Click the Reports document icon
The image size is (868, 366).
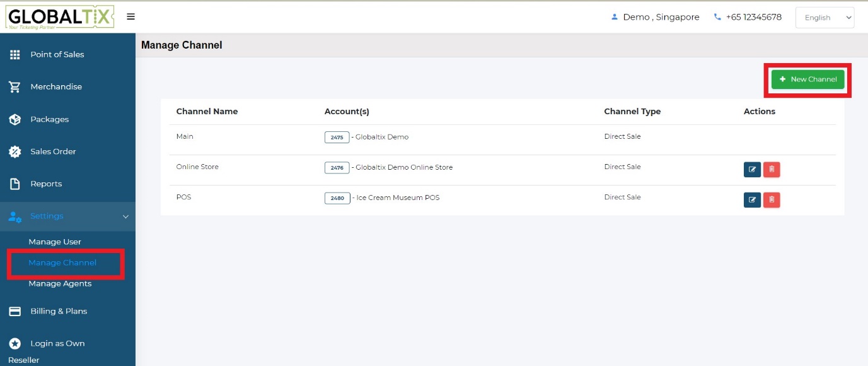(15, 184)
